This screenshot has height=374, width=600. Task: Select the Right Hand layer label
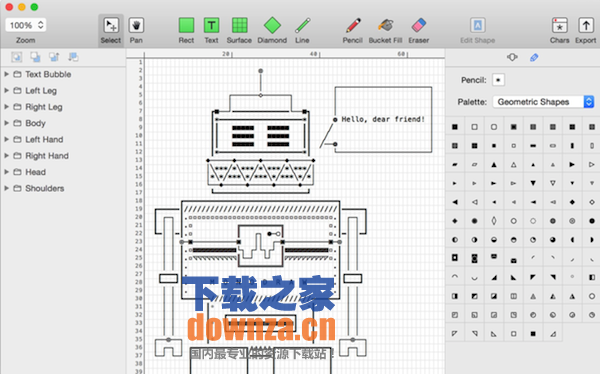[x=47, y=156]
